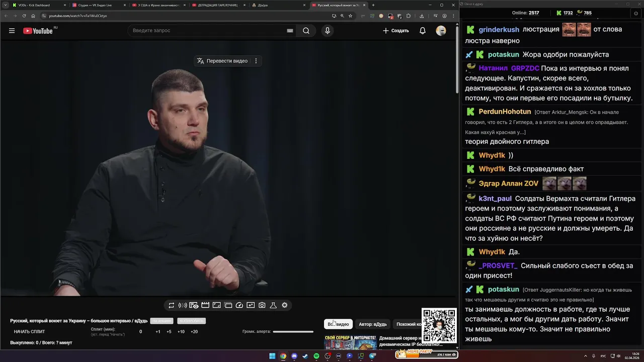Click the На аукцион button

pos(163,321)
